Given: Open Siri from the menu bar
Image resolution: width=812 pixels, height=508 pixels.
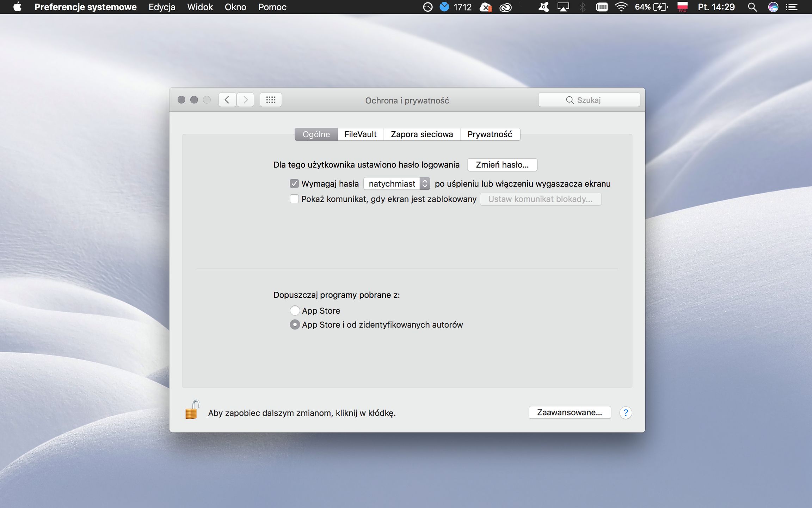Looking at the screenshot, I should (773, 7).
